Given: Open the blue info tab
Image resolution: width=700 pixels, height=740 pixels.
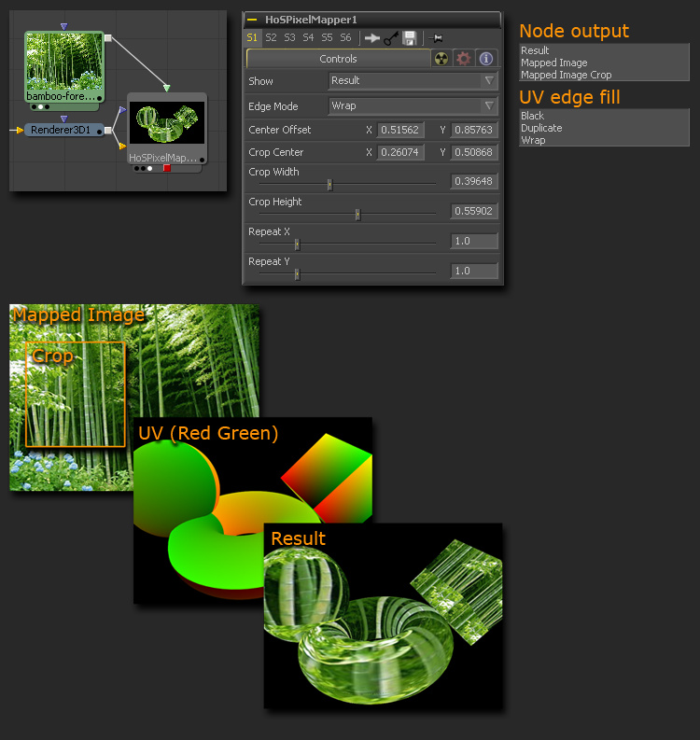Looking at the screenshot, I should [486, 59].
